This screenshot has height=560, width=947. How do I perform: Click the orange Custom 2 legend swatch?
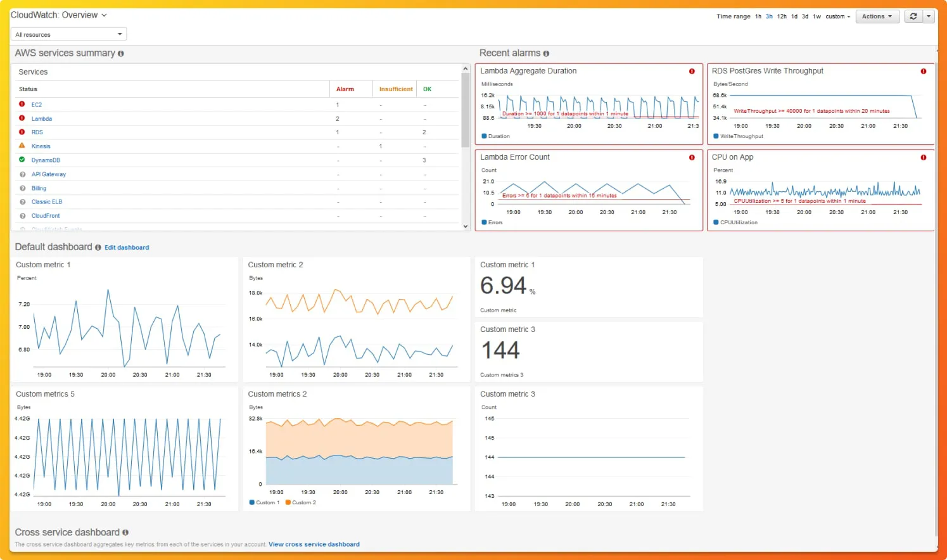(288, 502)
